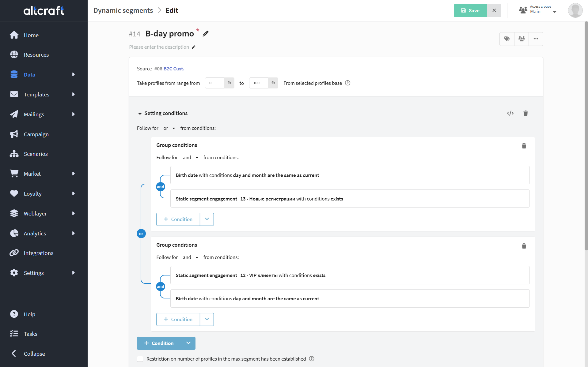Open the three-dots more options menu
This screenshot has height=367, width=588.
tap(536, 39)
